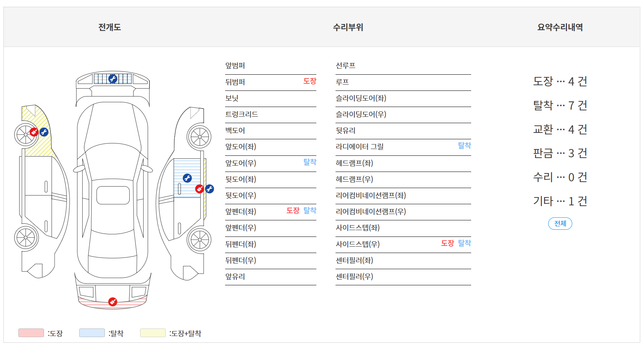Select 탈착 label in 라디에이터 그릴 row
Image resolution: width=644 pixels, height=348 pixels.
pos(464,146)
